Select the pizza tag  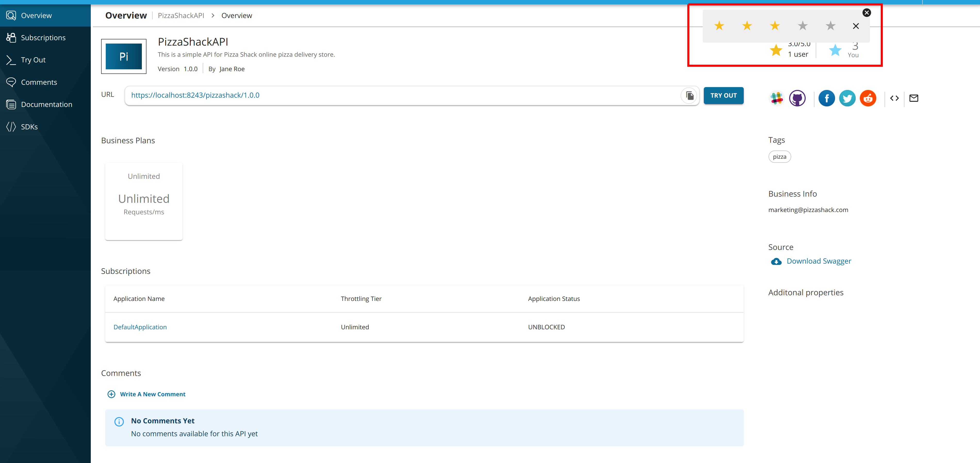point(780,156)
